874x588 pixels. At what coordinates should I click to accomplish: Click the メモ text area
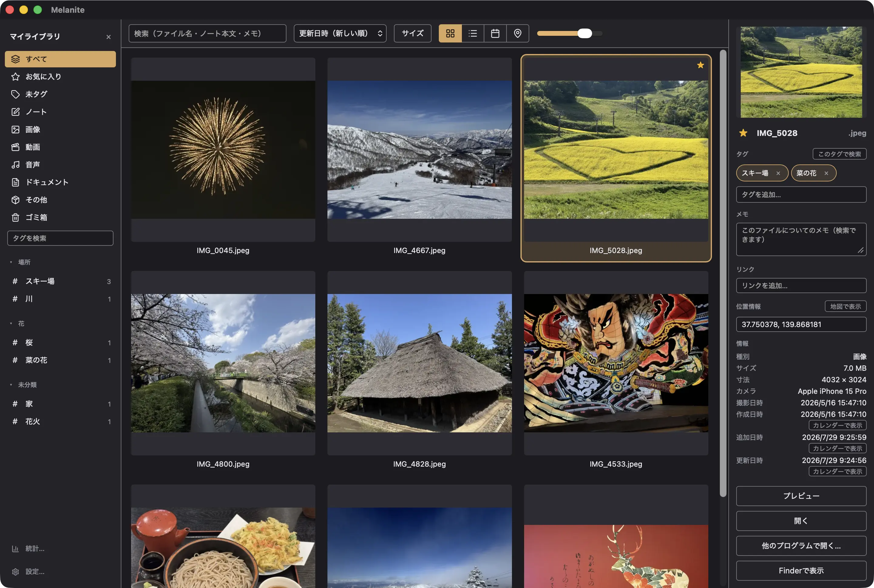pyautogui.click(x=801, y=239)
